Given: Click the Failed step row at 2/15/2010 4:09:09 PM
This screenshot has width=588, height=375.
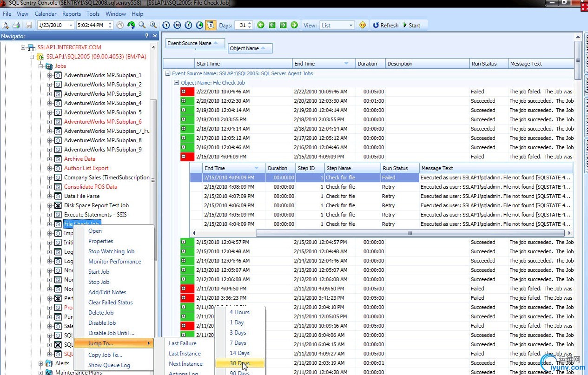Looking at the screenshot, I should click(381, 178).
